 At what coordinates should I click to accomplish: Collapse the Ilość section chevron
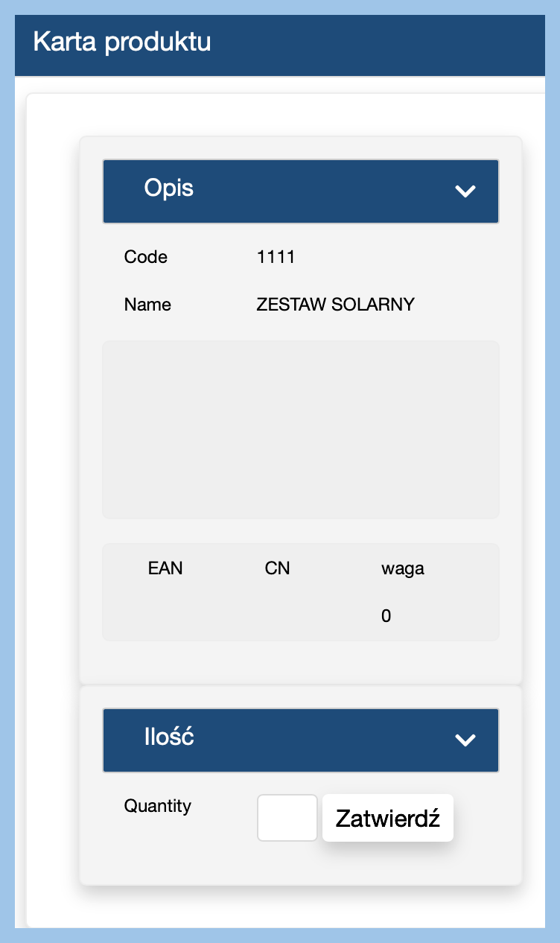coord(465,740)
